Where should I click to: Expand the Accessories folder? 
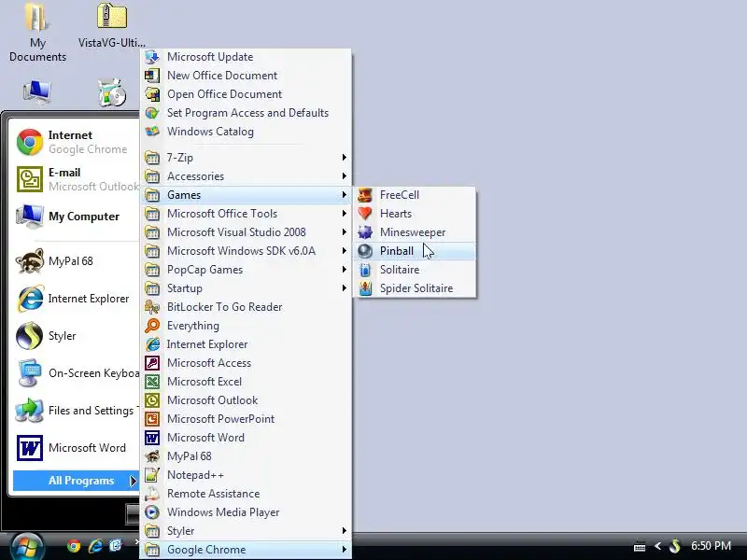[x=247, y=176]
